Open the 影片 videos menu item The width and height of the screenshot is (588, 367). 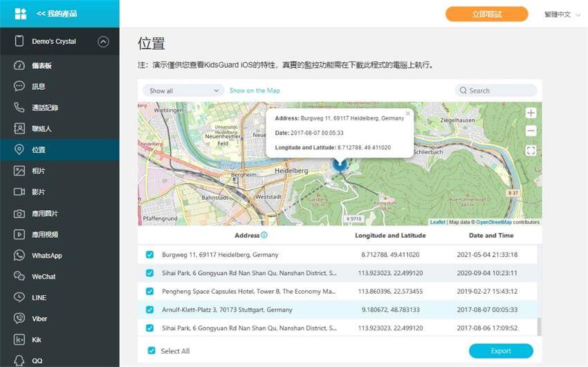(x=39, y=191)
